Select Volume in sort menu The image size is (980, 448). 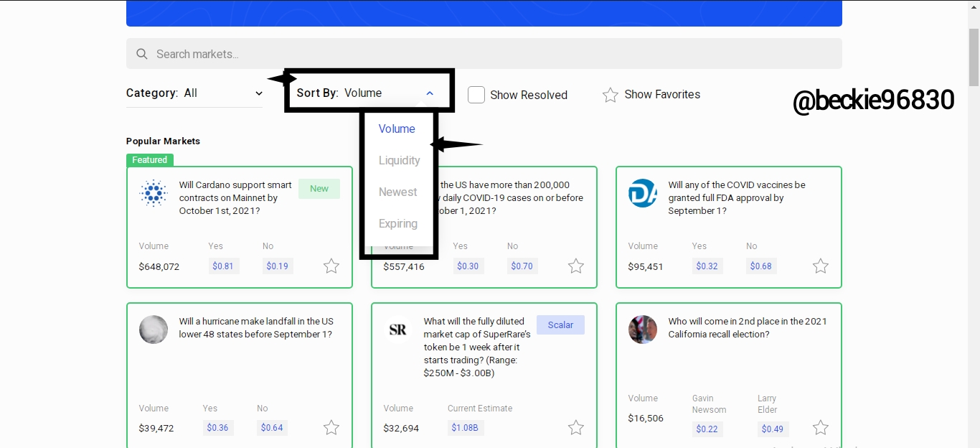coord(397,129)
